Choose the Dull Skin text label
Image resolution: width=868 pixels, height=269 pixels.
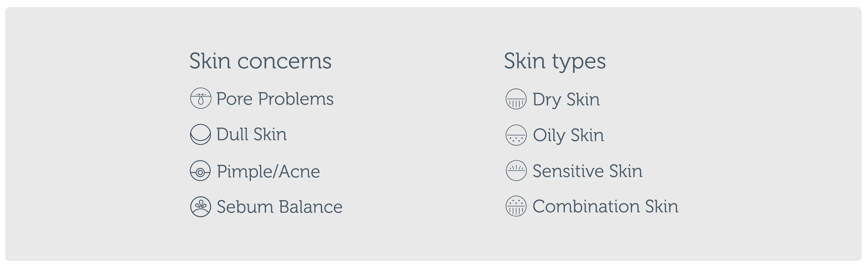251,134
